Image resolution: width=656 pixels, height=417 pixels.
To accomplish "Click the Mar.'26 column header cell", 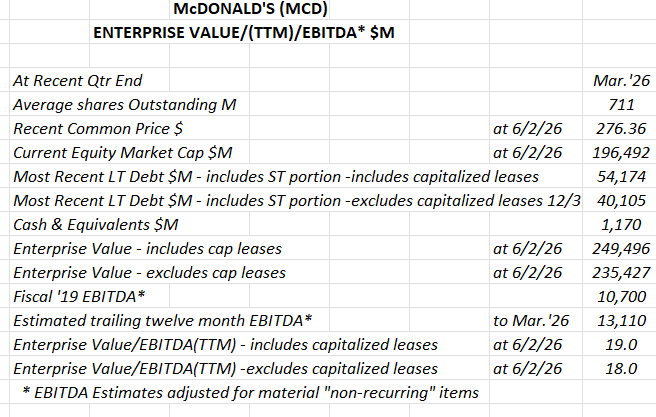I will pyautogui.click(x=621, y=80).
